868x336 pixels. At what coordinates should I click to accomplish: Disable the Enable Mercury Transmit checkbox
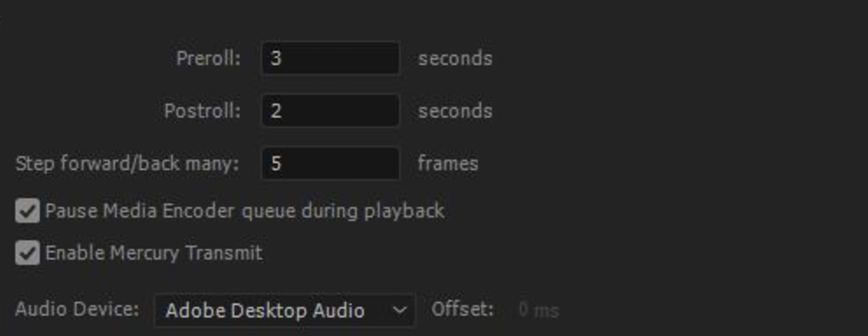(x=28, y=253)
